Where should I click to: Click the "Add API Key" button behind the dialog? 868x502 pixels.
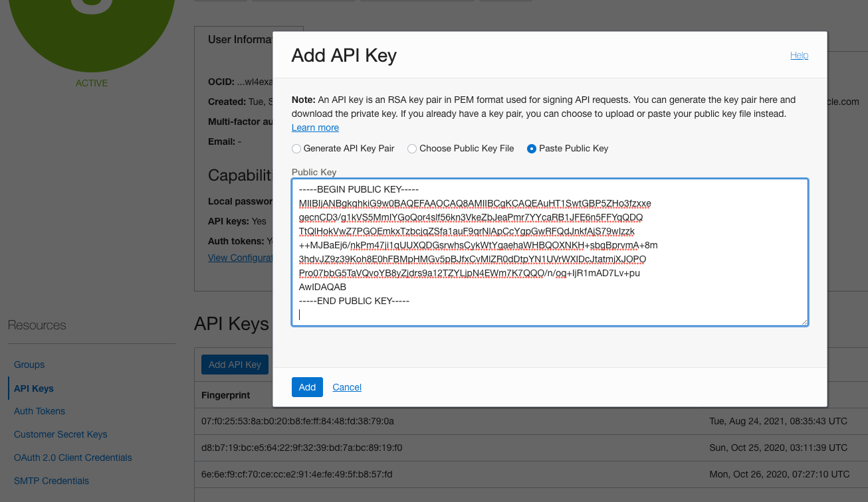pyautogui.click(x=235, y=364)
